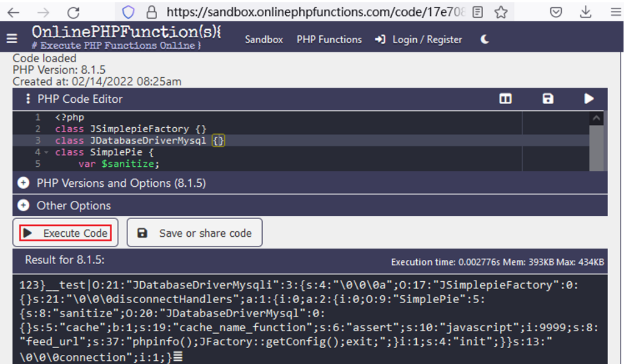Click Save or share code button

coord(194,233)
